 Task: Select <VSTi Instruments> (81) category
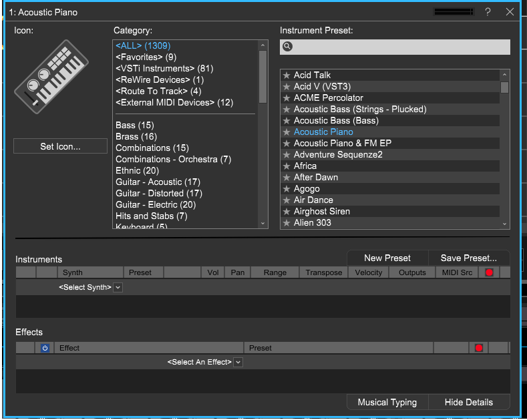pyautogui.click(x=164, y=69)
